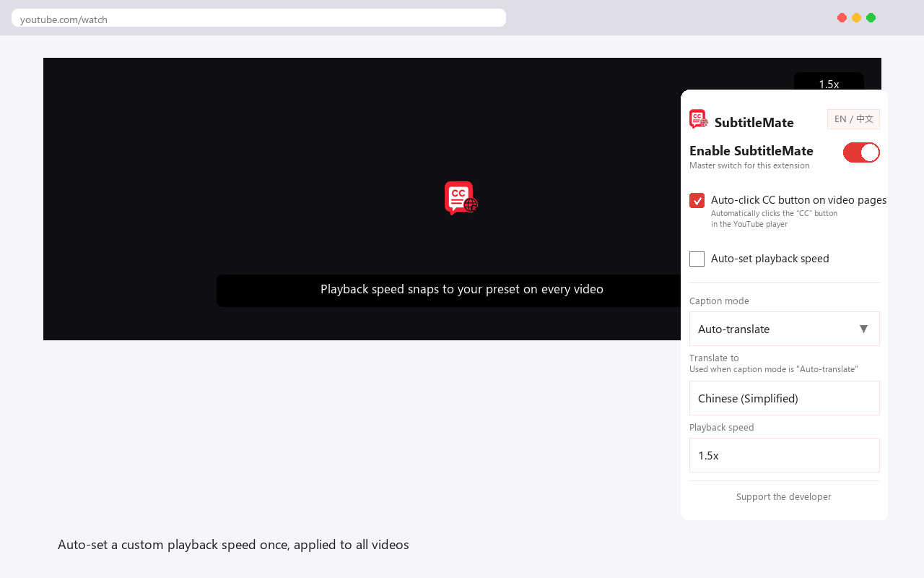
Task: Open the Translate to selector showing Chinese (Simplified)
Action: pos(785,398)
